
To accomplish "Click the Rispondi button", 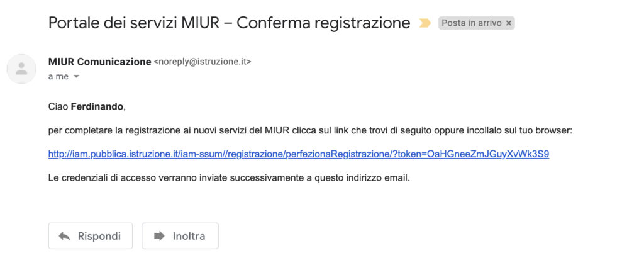I will tap(91, 236).
